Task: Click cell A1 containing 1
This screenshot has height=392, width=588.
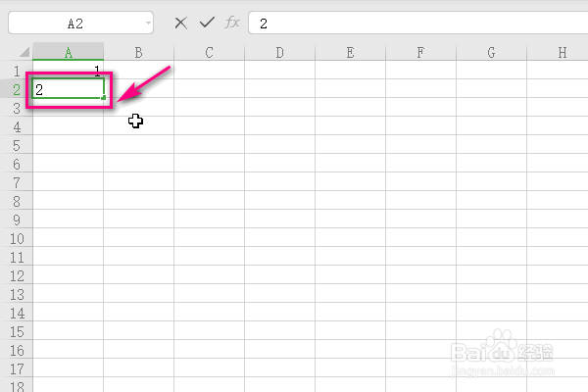Action: (69, 71)
